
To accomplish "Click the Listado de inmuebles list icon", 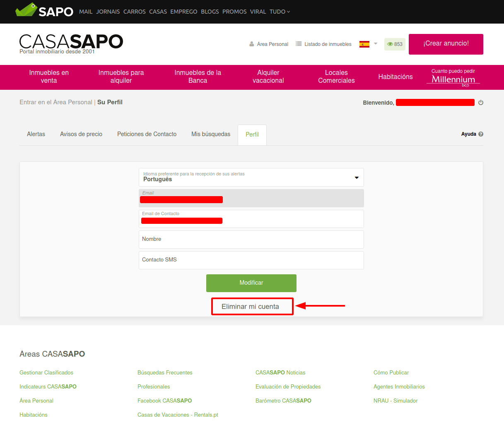I will [x=299, y=44].
